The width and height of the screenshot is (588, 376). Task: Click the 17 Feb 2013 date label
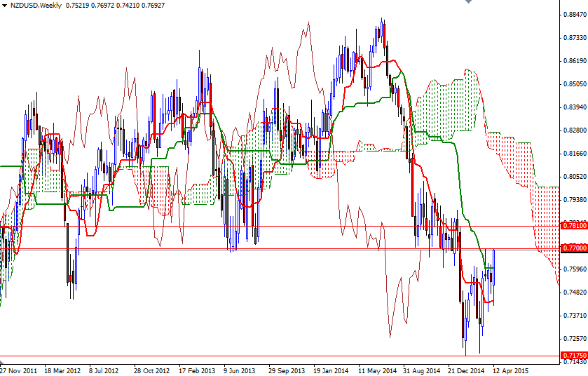click(197, 371)
